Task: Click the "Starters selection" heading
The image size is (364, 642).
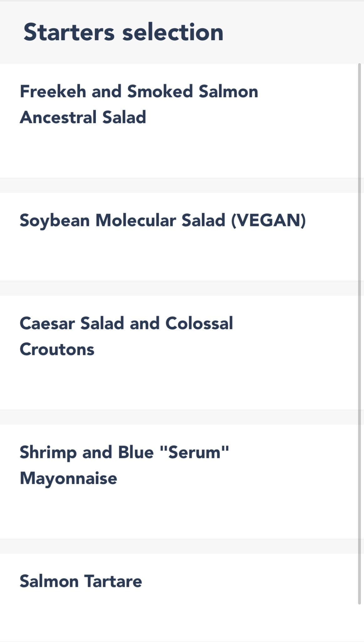Action: (123, 32)
